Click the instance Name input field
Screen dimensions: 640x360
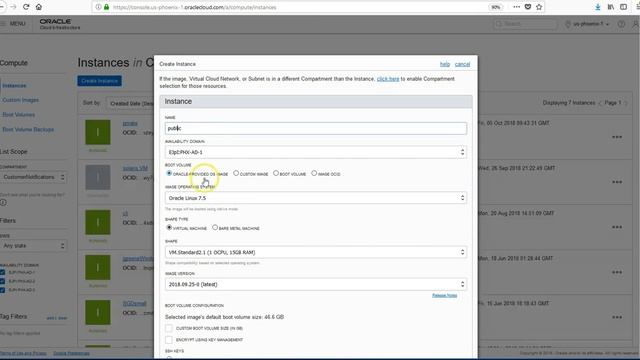point(316,128)
